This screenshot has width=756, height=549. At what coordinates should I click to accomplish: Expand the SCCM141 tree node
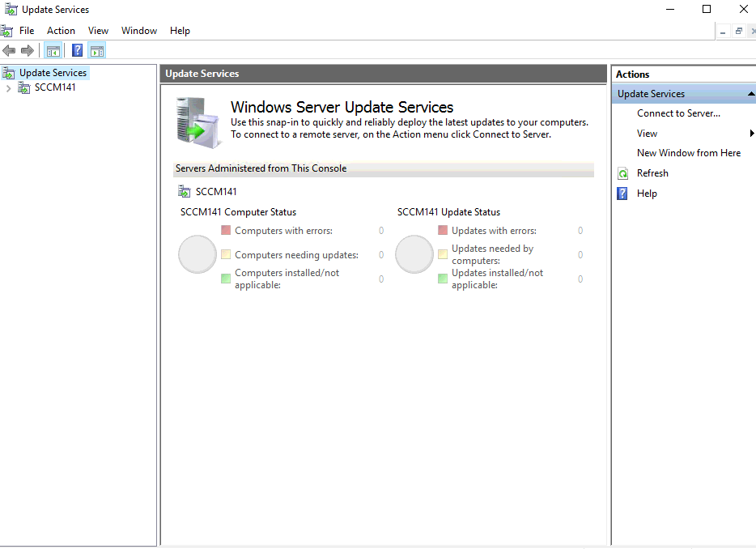click(8, 88)
